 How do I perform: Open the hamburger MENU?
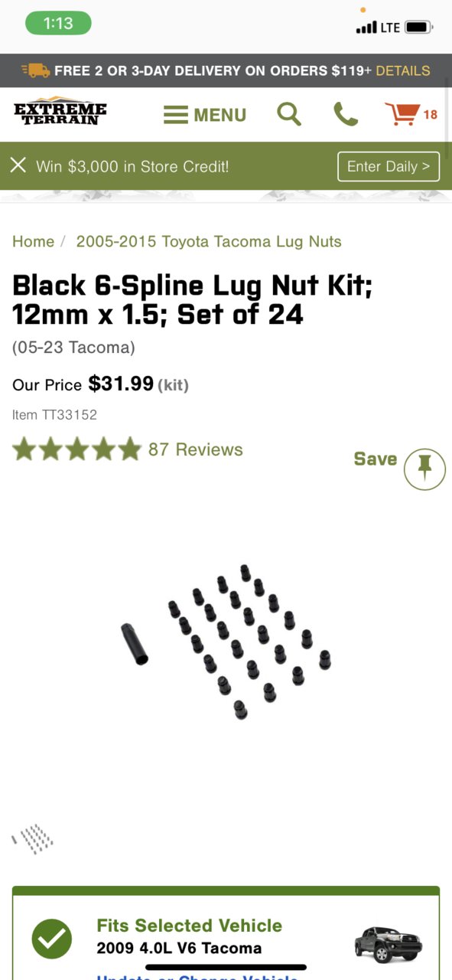coord(205,115)
